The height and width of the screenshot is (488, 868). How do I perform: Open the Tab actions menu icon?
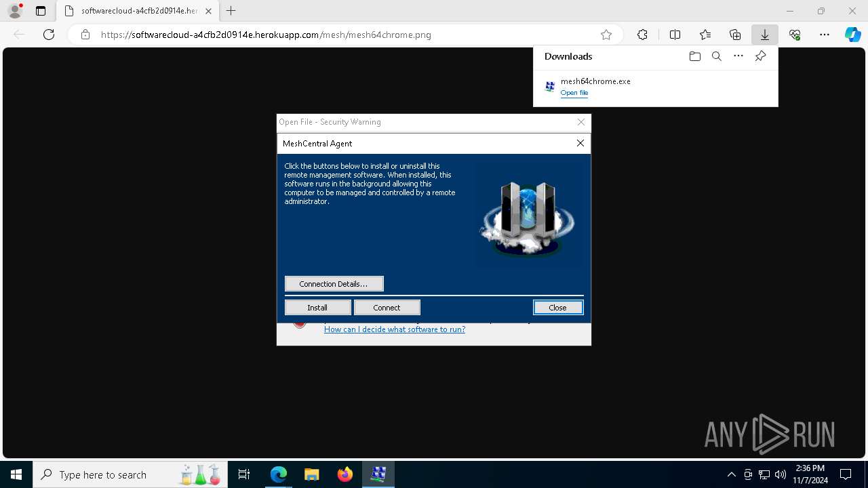pos(41,11)
